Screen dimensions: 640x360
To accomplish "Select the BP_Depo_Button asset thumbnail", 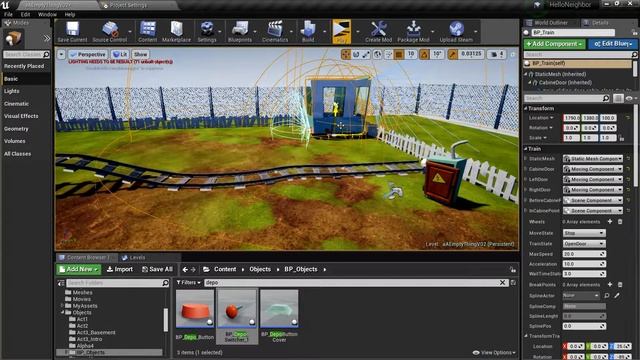I will (x=195, y=309).
